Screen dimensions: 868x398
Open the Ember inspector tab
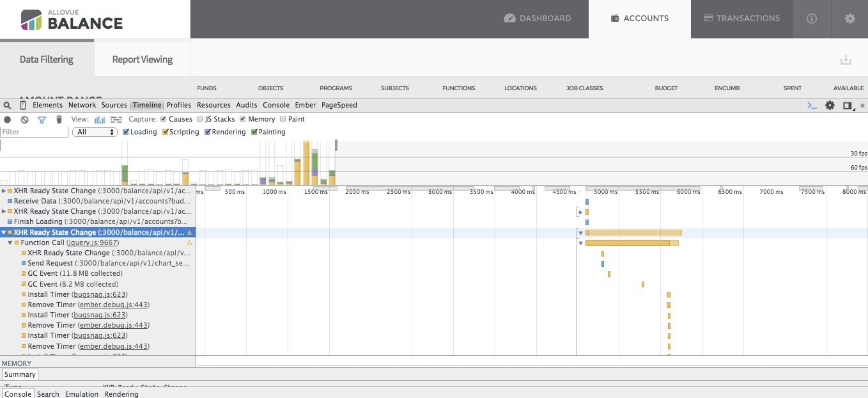306,105
